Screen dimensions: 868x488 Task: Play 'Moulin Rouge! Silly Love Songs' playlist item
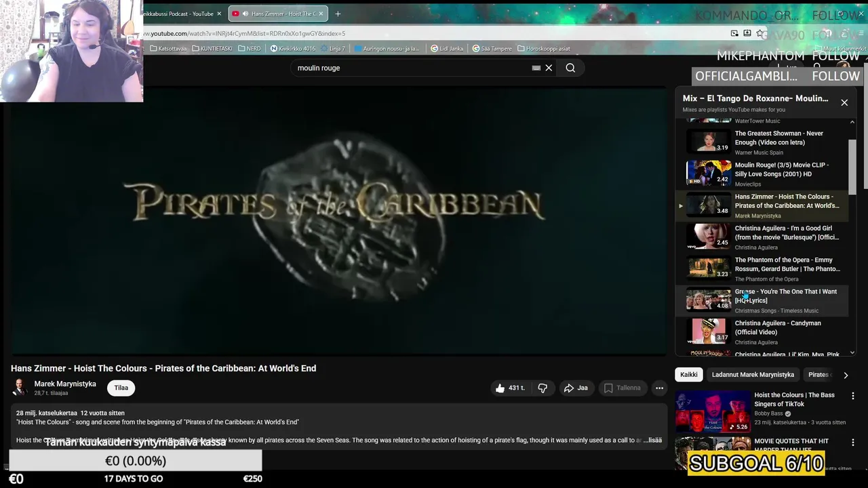pos(762,174)
